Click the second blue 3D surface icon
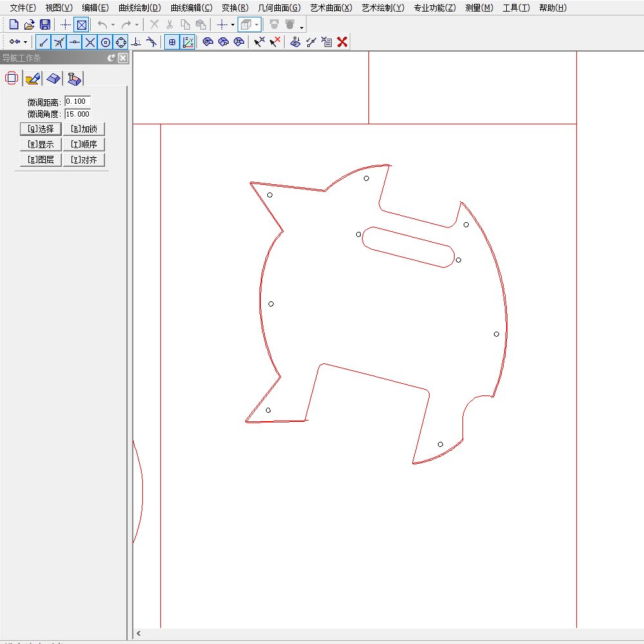Image resolution: width=644 pixels, height=644 pixels. click(x=223, y=42)
